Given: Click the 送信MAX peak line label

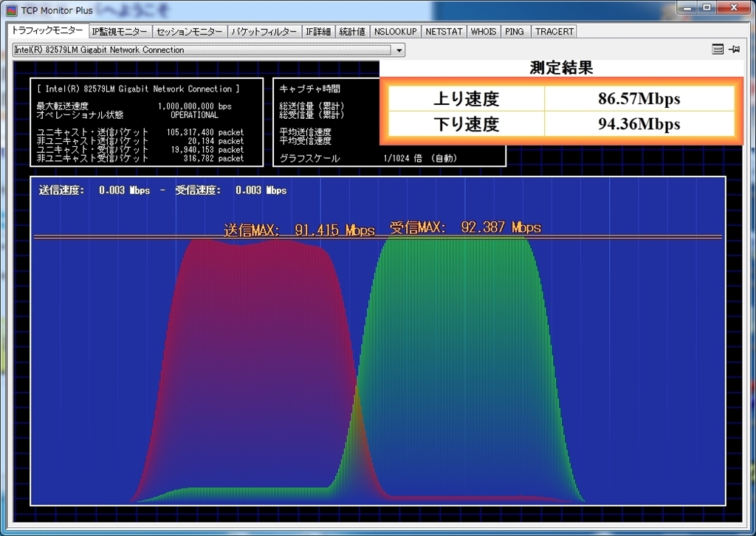Looking at the screenshot, I should pos(299,230).
